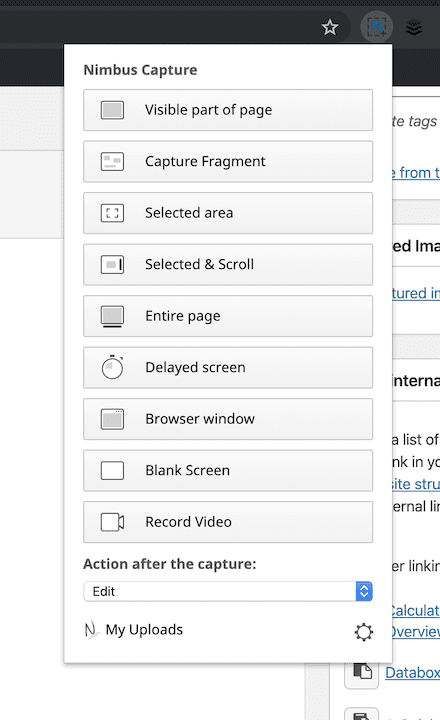The image size is (440, 720).
Task: Choose Visible part of page capture
Action: (x=228, y=110)
